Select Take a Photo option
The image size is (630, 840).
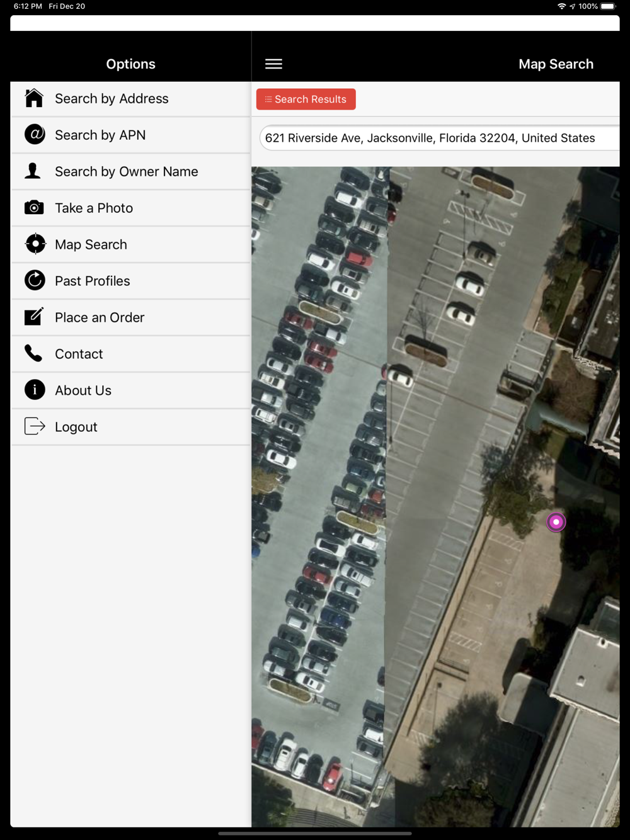coord(130,208)
